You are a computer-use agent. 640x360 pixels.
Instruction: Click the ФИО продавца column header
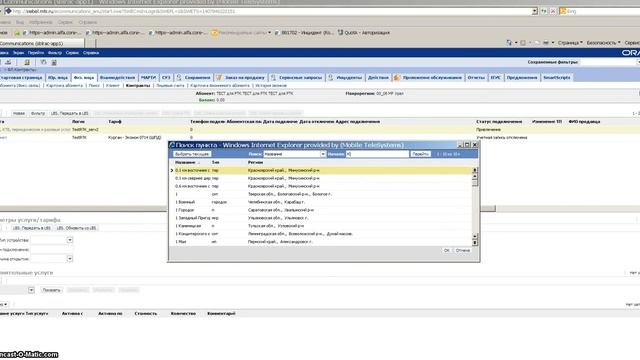[584, 122]
